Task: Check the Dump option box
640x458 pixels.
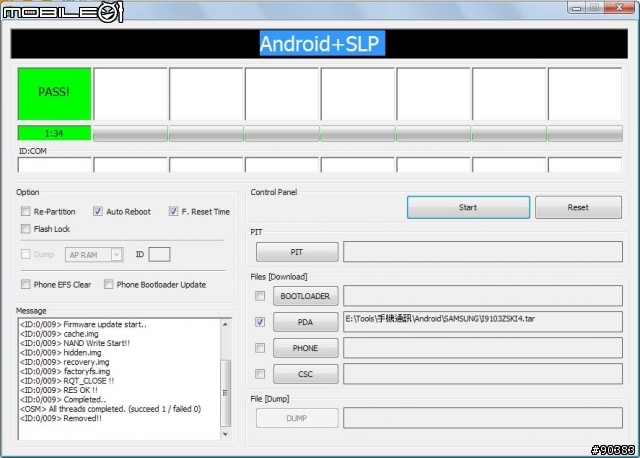Action: click(26, 254)
